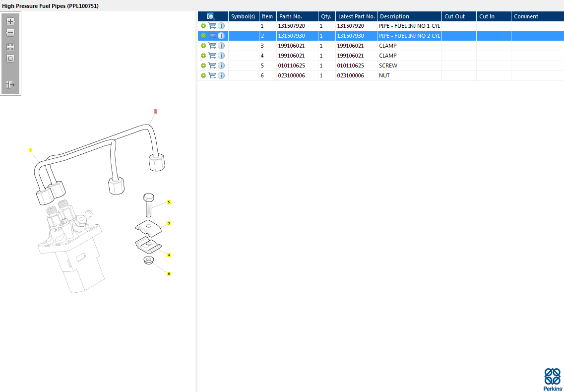Sort by the Item column header
The width and height of the screenshot is (564, 392).
pos(267,16)
